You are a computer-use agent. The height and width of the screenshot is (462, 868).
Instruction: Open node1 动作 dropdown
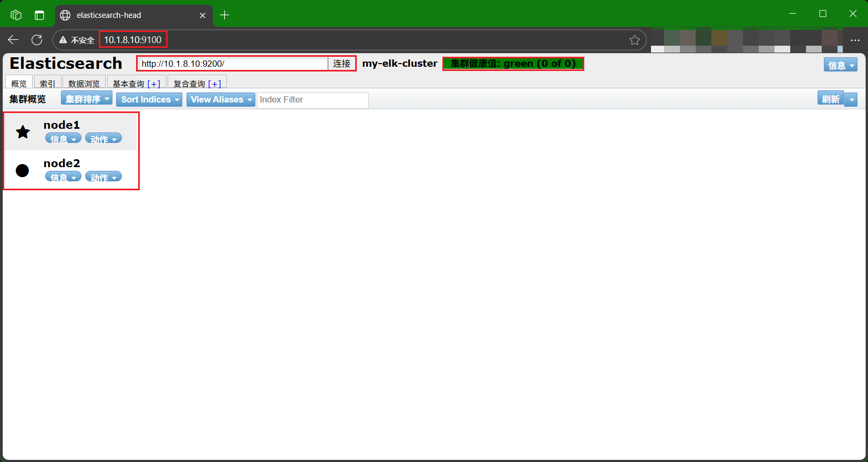coord(104,138)
